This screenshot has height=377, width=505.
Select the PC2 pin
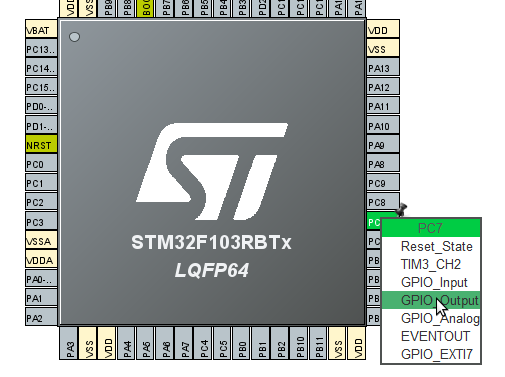(41, 202)
